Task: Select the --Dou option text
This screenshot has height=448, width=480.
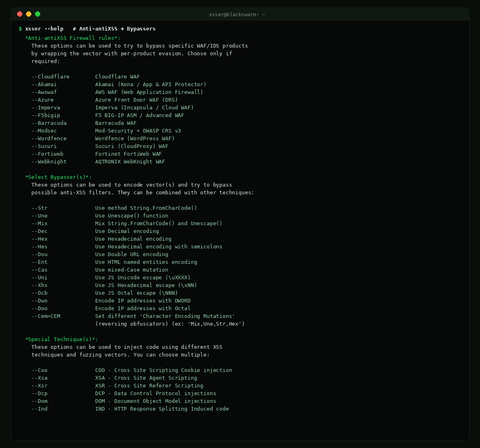Action: pos(39,254)
